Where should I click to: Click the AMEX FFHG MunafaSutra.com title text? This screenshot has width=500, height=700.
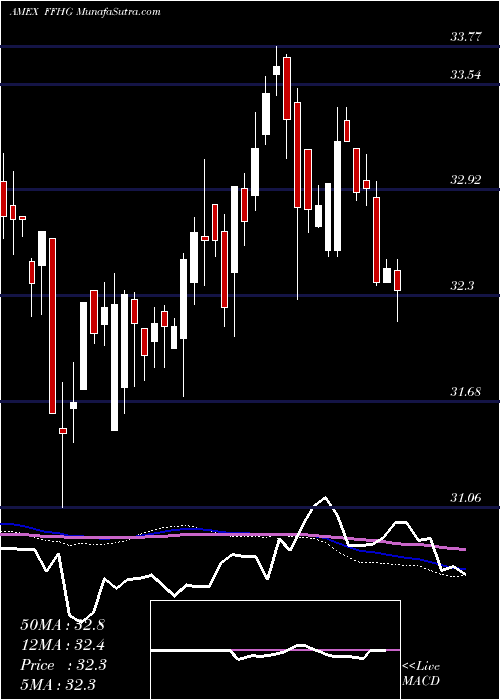coord(85,12)
